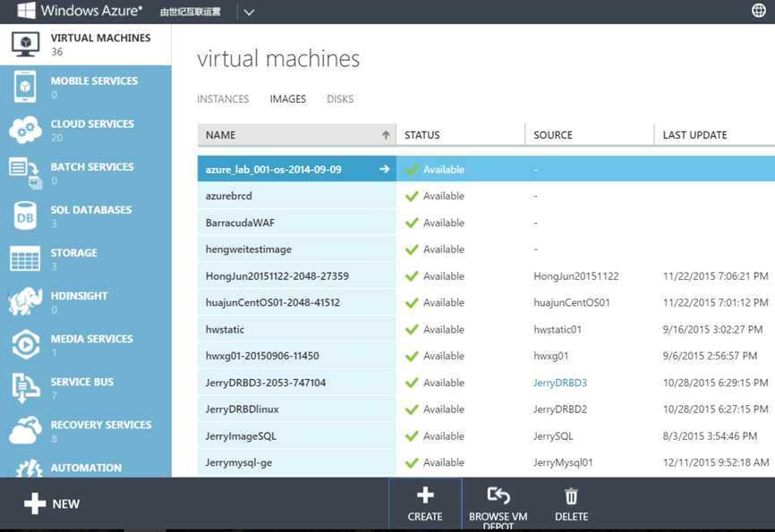Click the NEW button label
The image size is (775, 532).
pyautogui.click(x=65, y=504)
